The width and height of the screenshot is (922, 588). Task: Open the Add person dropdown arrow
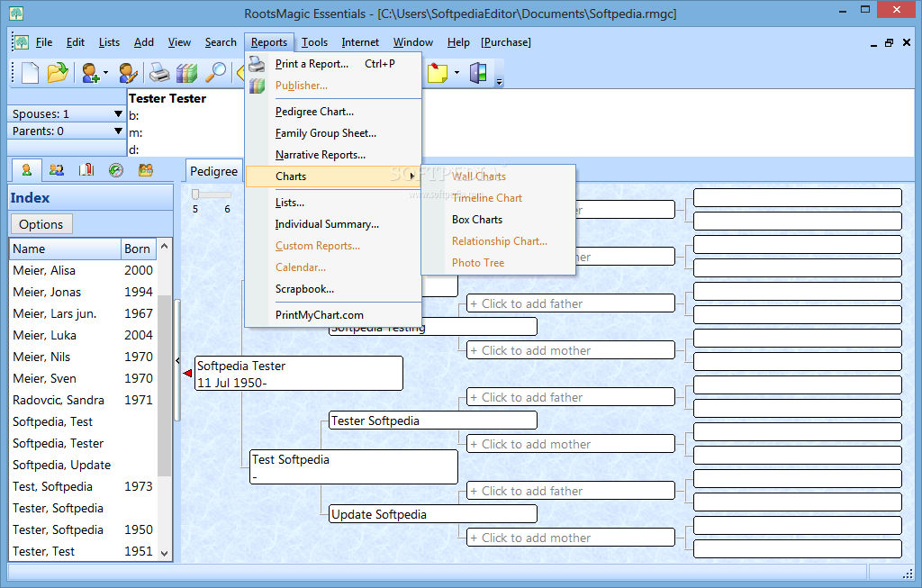pyautogui.click(x=106, y=73)
